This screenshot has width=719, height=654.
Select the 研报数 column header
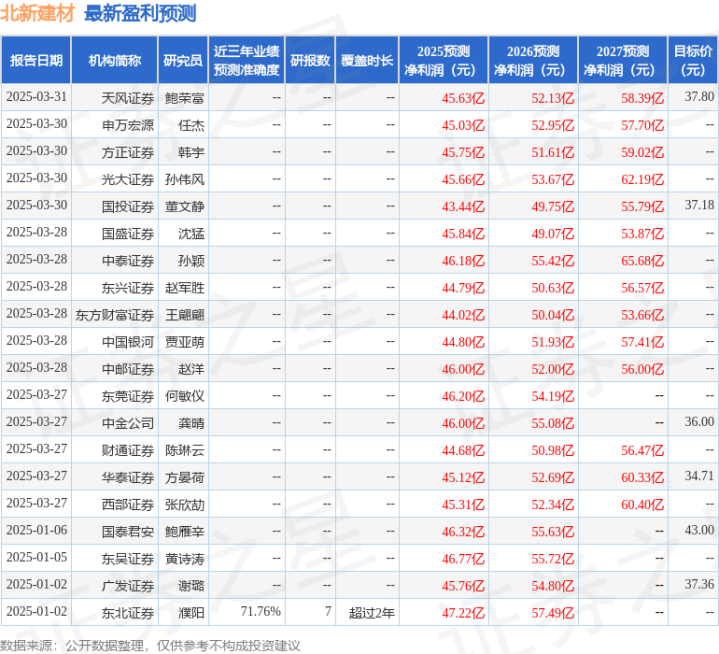310,60
